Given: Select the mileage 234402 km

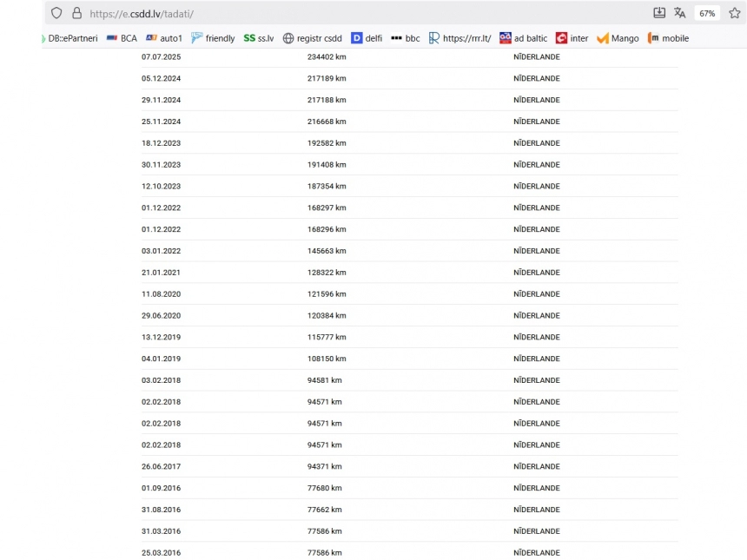Looking at the screenshot, I should (x=327, y=56).
